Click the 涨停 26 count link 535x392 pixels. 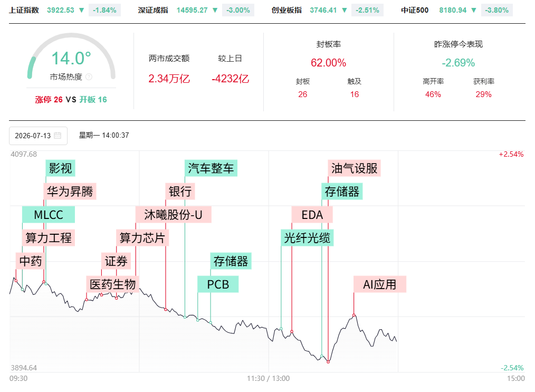(x=49, y=100)
